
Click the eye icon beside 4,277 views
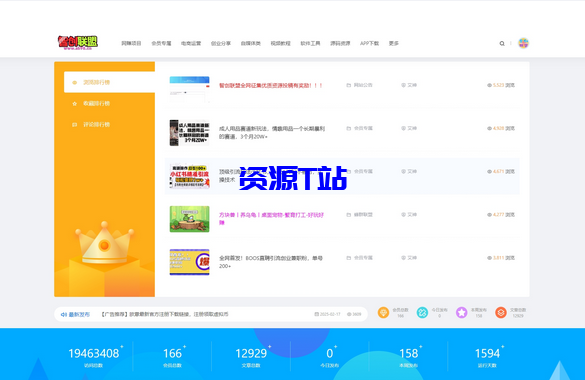click(x=489, y=215)
